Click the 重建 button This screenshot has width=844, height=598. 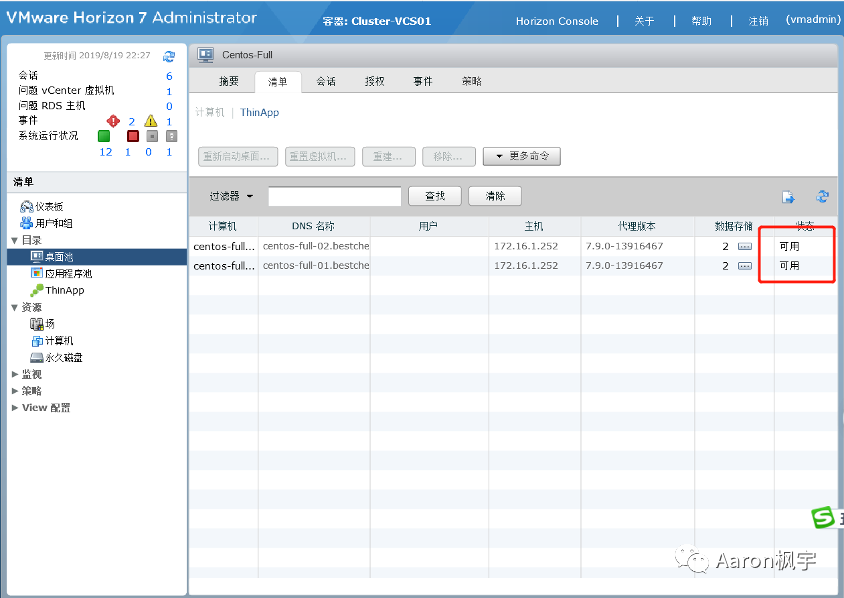click(389, 157)
